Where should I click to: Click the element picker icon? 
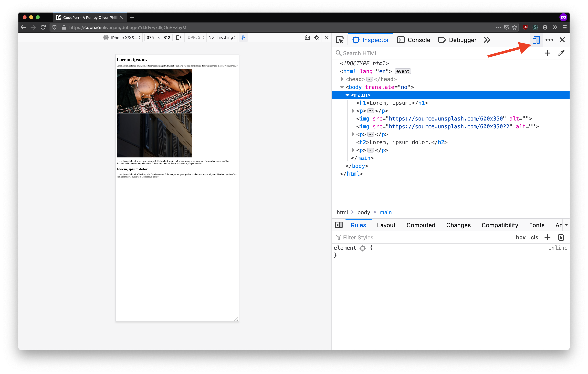tap(339, 40)
